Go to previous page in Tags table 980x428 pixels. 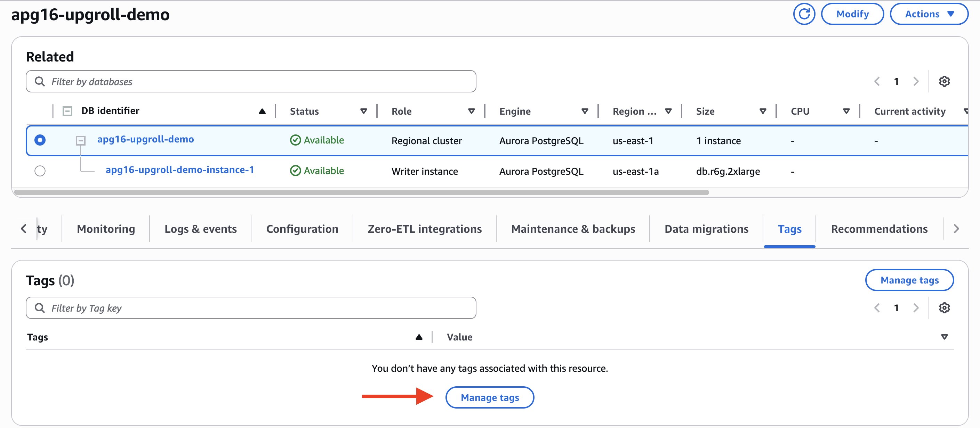tap(877, 308)
